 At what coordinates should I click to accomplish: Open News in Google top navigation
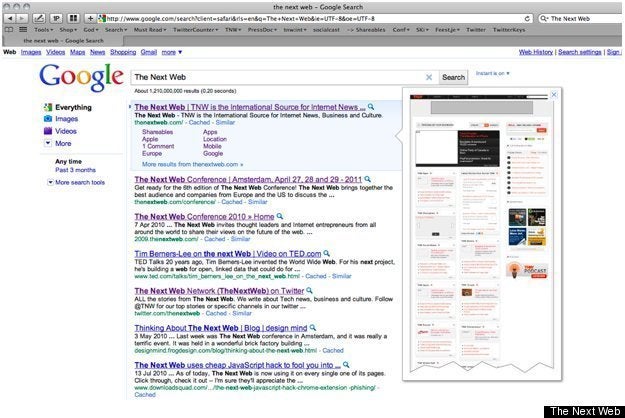(x=97, y=52)
